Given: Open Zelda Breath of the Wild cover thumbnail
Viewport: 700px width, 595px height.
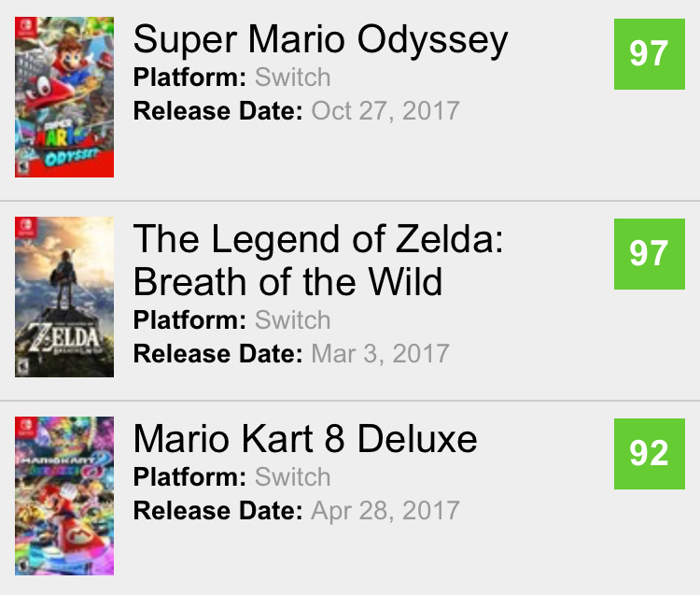Looking at the screenshot, I should point(64,297).
